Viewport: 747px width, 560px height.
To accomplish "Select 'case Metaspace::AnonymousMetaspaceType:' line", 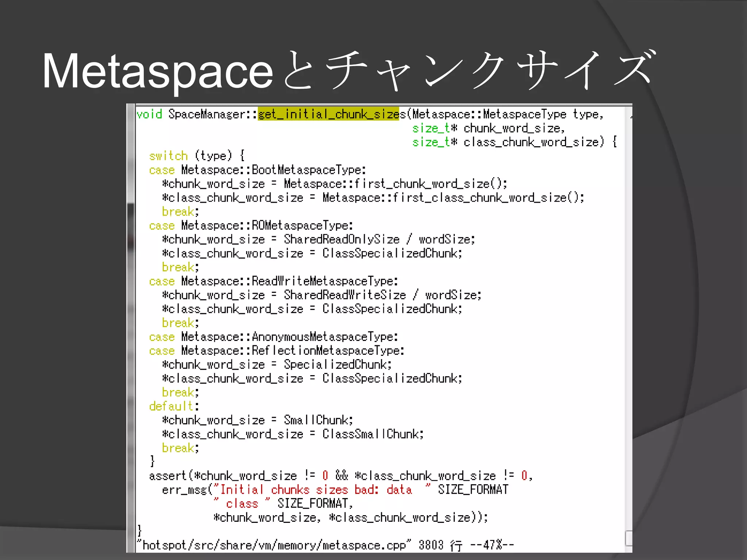I will 274,337.
